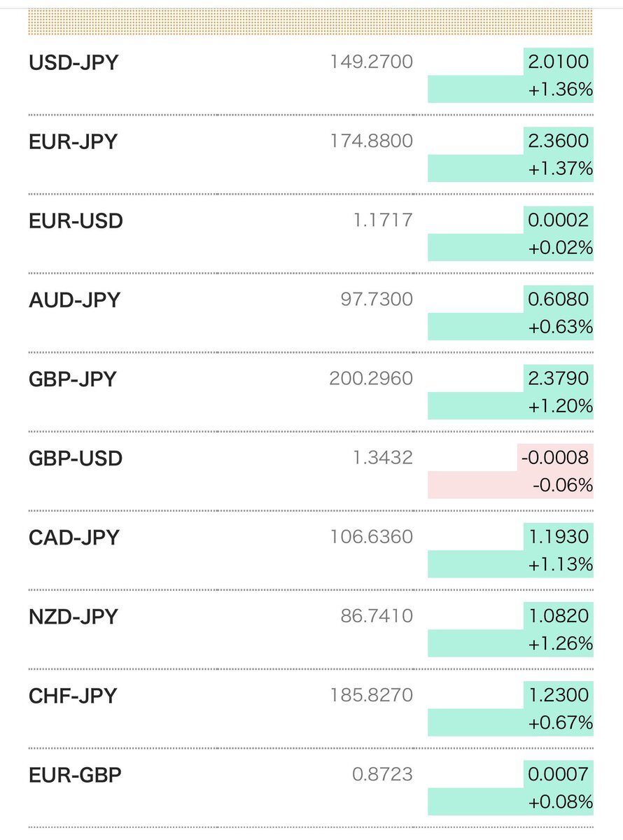Open the USD-JPY currency pair
This screenshot has height=840, width=623.
click(73, 63)
